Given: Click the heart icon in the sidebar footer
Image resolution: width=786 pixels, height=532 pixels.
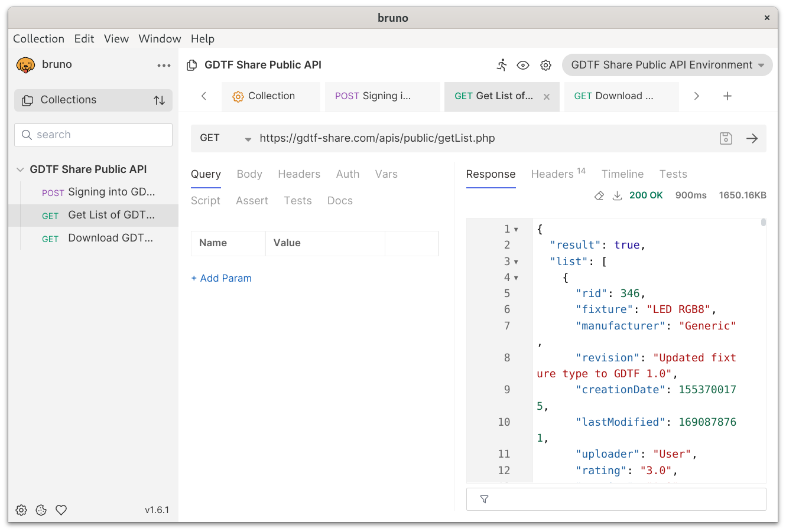Looking at the screenshot, I should (x=61, y=510).
